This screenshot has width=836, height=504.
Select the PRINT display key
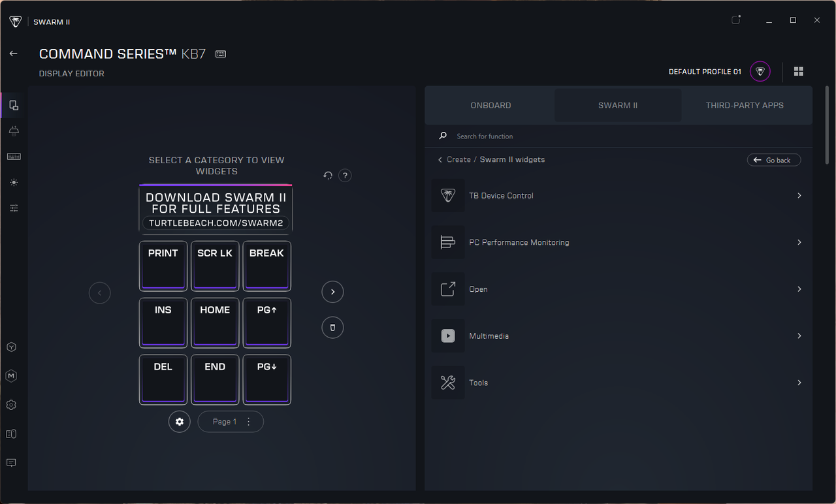(x=163, y=266)
